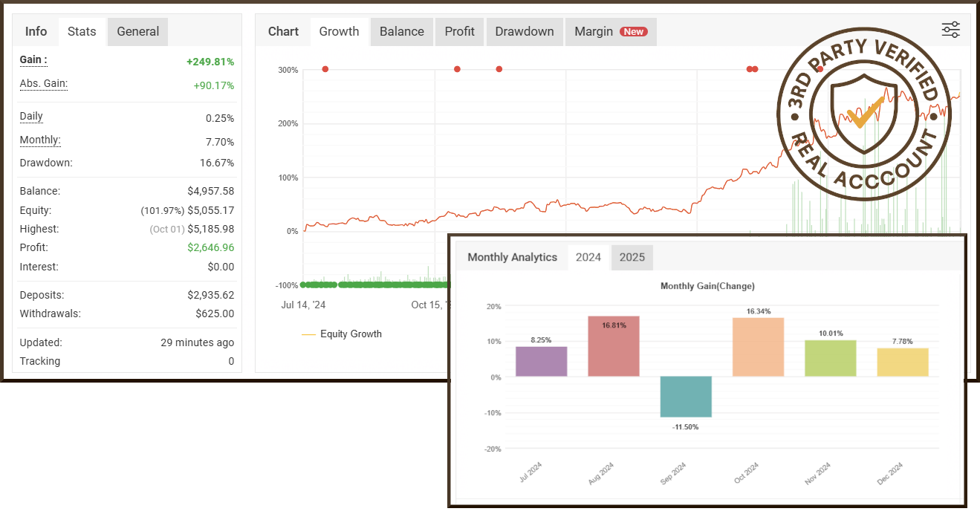Click the first red marker dot on chart
This screenshot has width=980, height=520.
[325, 69]
